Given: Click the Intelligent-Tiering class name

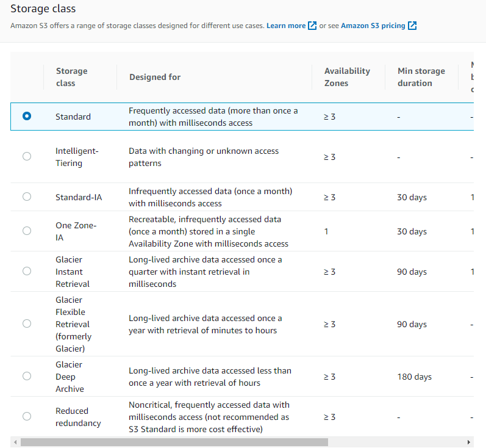Looking at the screenshot, I should pos(77,157).
